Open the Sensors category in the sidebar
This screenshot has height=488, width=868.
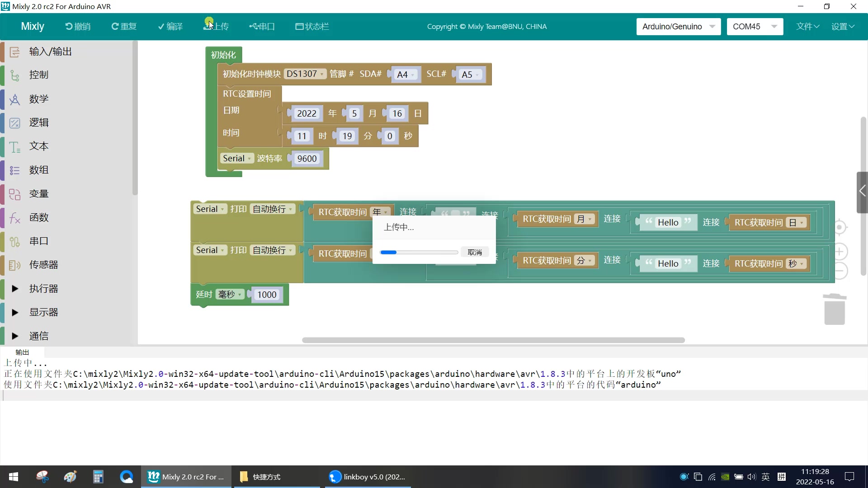[43, 265]
